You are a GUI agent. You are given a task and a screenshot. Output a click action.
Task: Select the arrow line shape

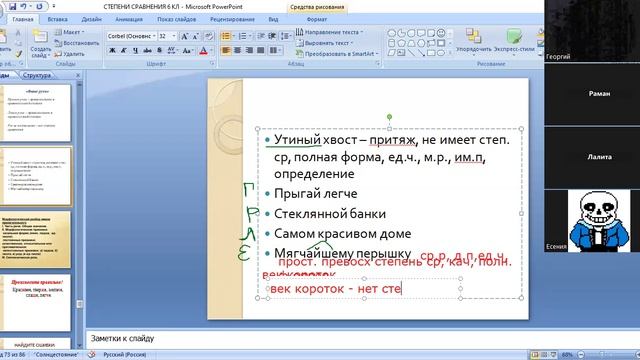pyautogui.click(x=421, y=53)
